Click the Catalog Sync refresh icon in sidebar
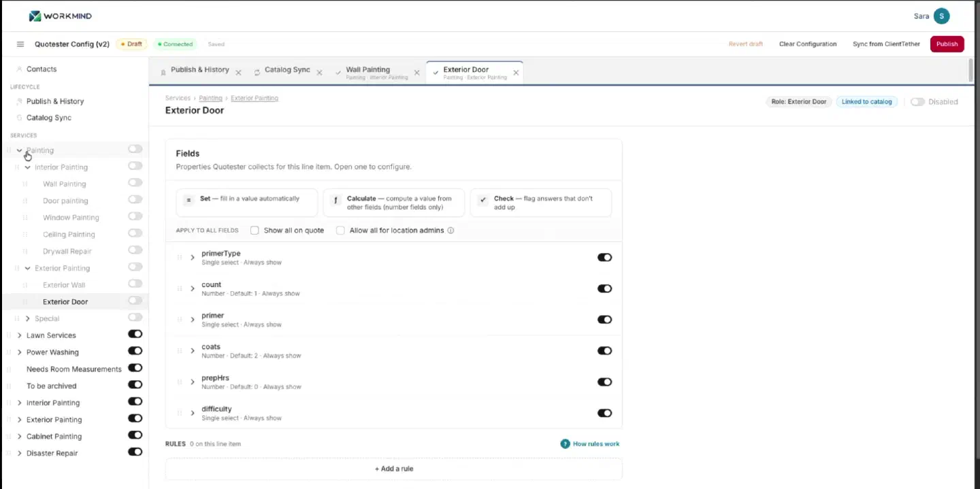Viewport: 980px width, 489px height. click(x=19, y=118)
